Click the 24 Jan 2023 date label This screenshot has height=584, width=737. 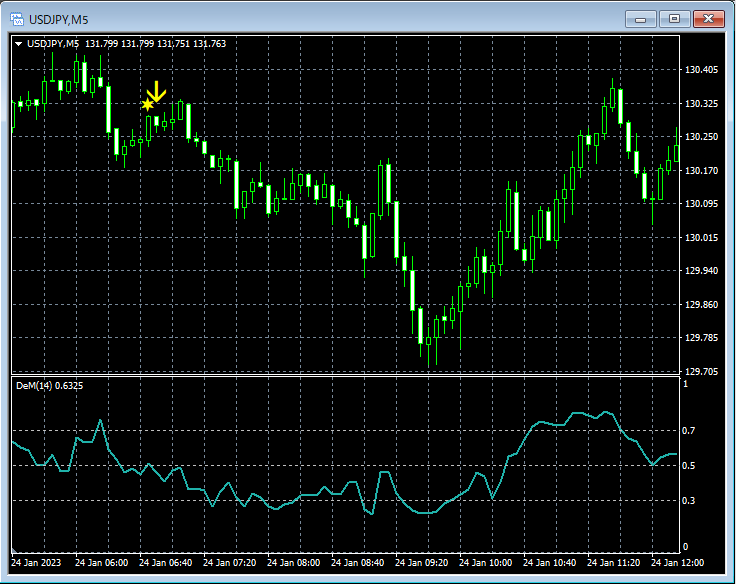[38, 562]
